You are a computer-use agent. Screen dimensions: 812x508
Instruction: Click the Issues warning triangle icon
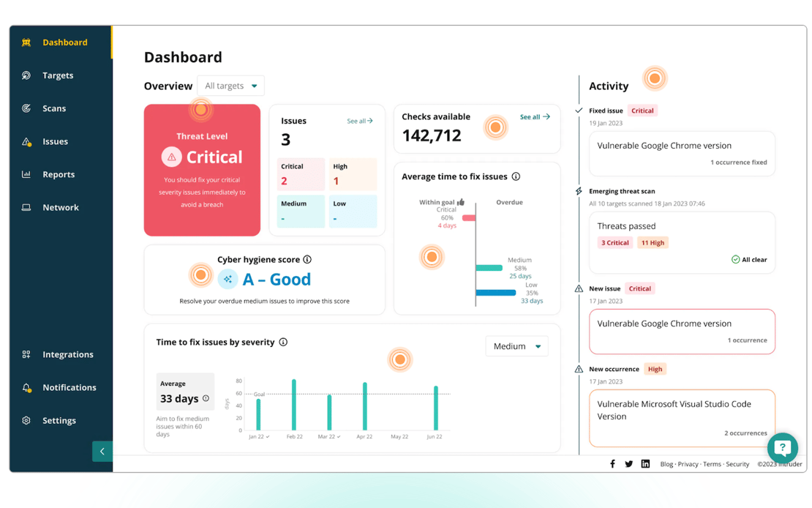coord(26,141)
